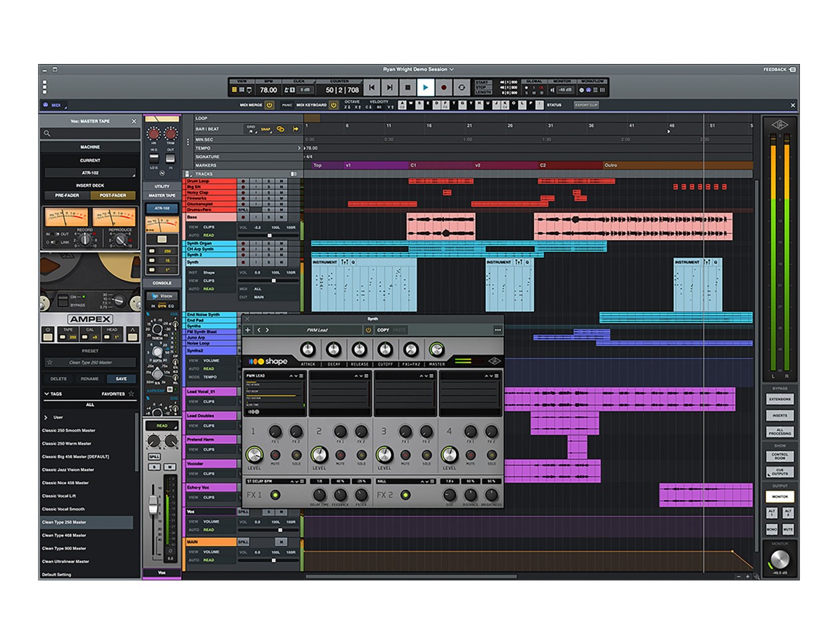The height and width of the screenshot is (644, 838).
Task: Open the Hall reverb effect dropdown
Action: coord(405,481)
